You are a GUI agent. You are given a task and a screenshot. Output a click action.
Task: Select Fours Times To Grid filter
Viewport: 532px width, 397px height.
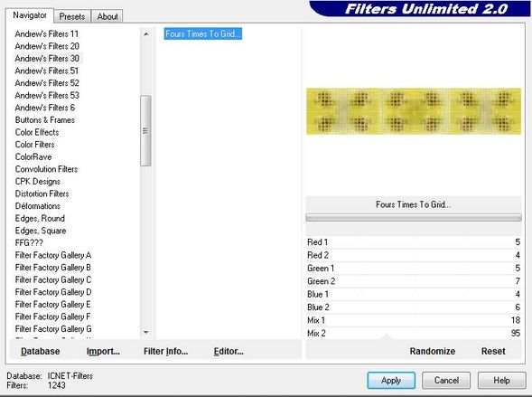pyautogui.click(x=203, y=34)
